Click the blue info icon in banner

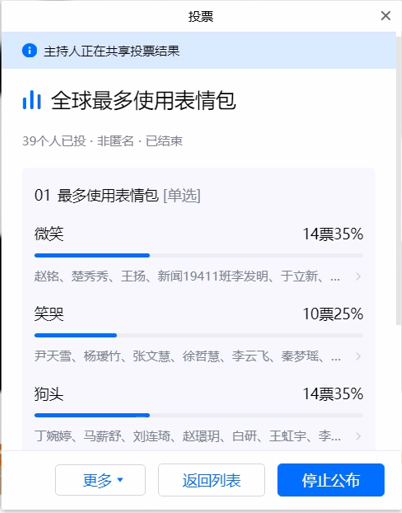29,51
